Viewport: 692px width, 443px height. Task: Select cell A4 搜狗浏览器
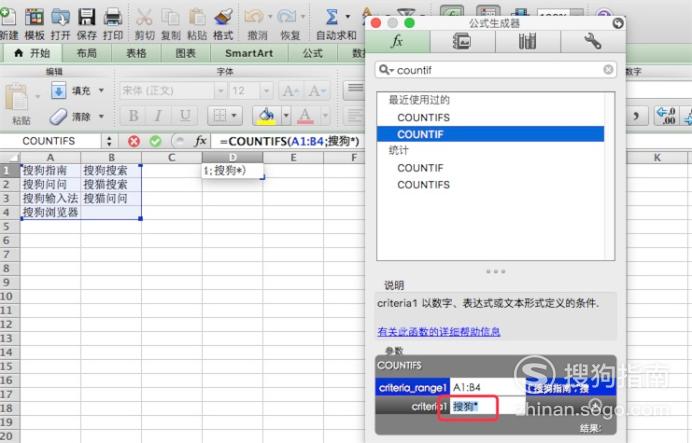click(51, 212)
